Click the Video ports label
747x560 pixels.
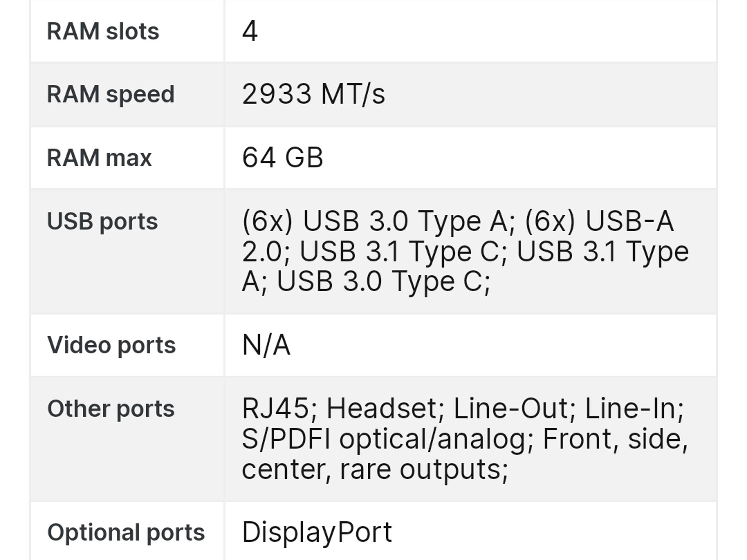click(x=111, y=345)
